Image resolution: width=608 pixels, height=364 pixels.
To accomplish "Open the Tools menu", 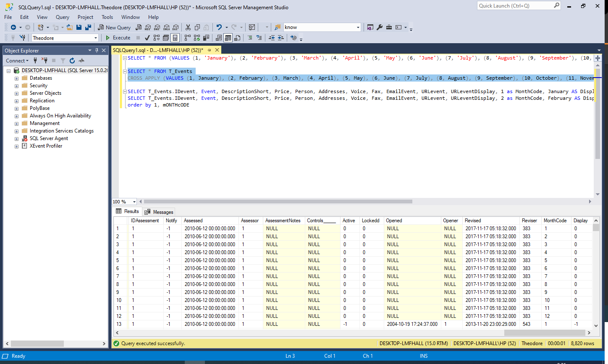I will 107,17.
